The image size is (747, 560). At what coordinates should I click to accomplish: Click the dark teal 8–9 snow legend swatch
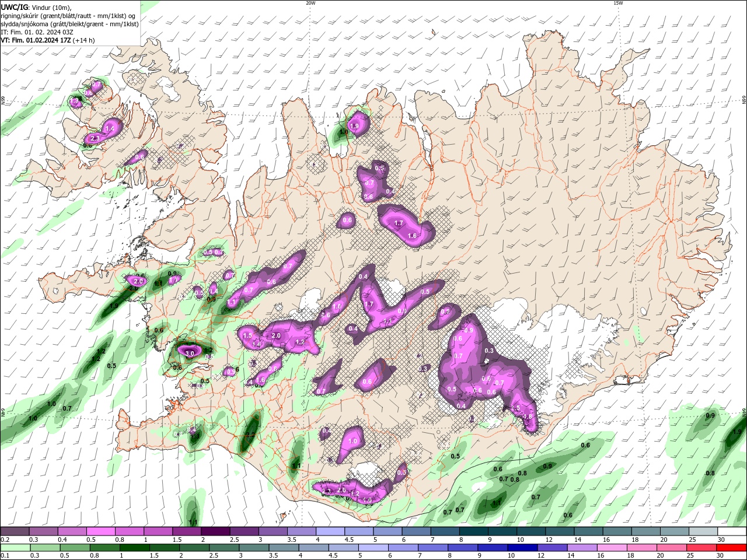(473, 531)
